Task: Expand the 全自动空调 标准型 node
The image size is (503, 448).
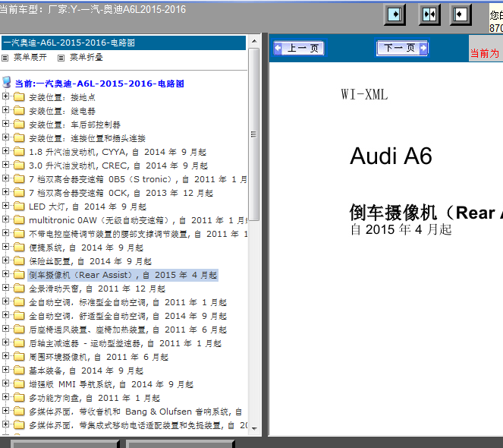Action: pos(5,301)
